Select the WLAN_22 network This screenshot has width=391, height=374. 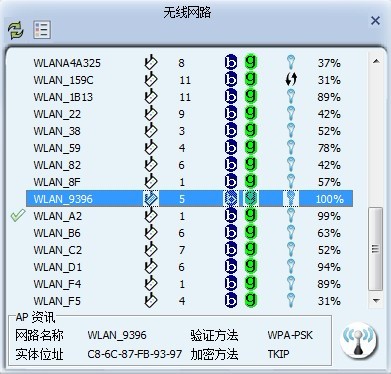pyautogui.click(x=57, y=114)
